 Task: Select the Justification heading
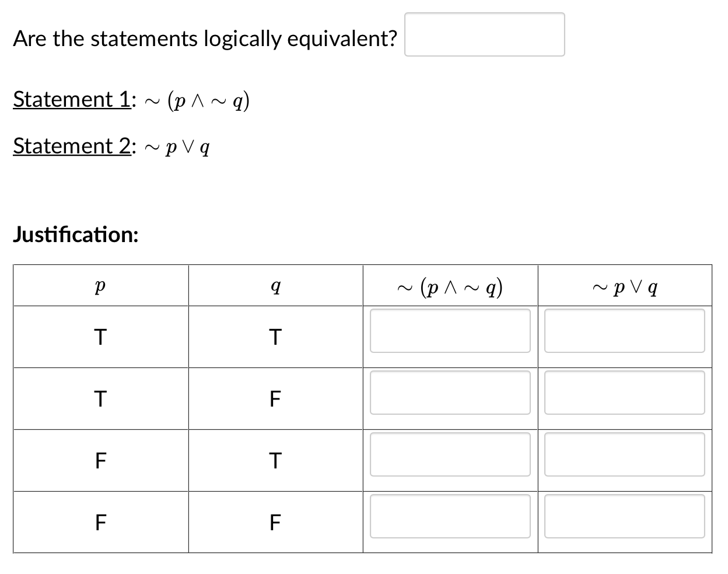(x=75, y=236)
